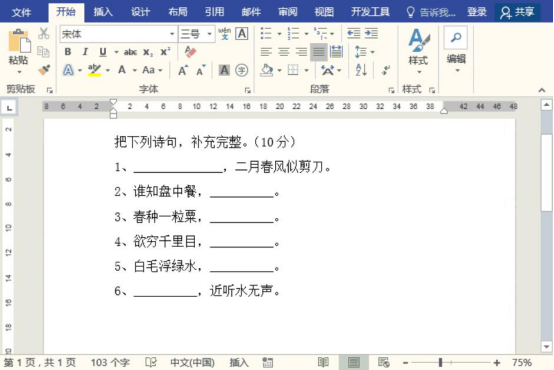Click the vertical scrollbar down arrow

click(x=547, y=347)
